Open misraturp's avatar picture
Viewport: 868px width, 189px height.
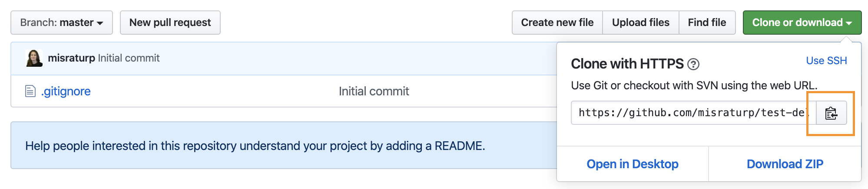pyautogui.click(x=34, y=58)
